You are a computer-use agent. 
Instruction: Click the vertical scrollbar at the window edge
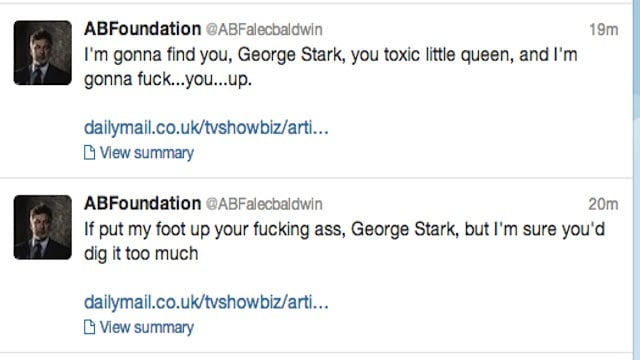tap(637, 180)
